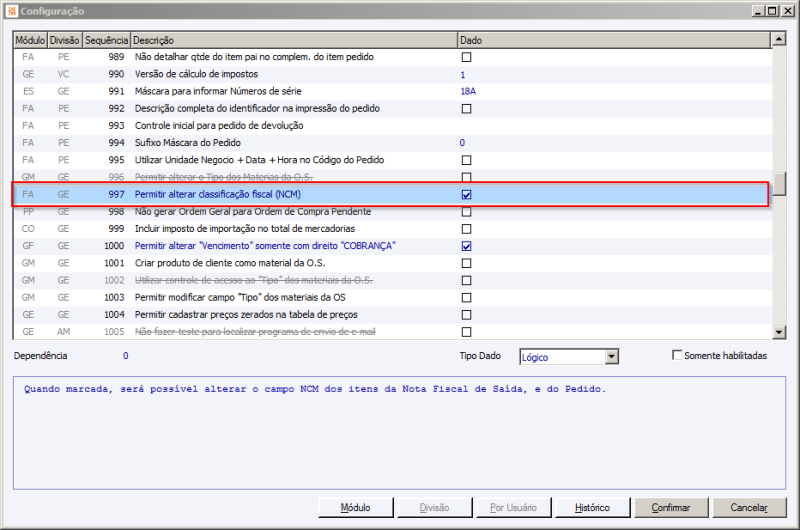
Task: Sort by the Módulo column header
Action: pos(30,40)
